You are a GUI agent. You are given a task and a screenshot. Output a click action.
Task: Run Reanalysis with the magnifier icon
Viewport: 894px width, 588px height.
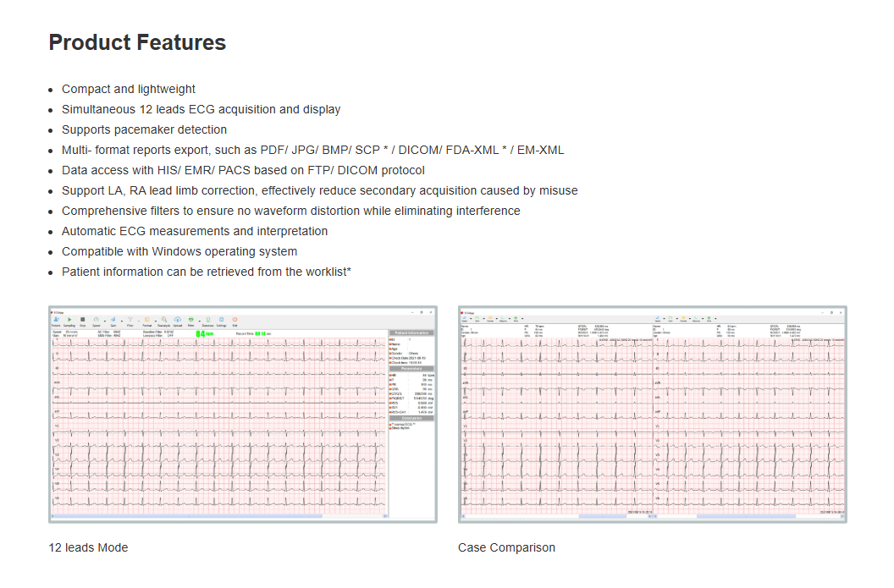coord(164,320)
